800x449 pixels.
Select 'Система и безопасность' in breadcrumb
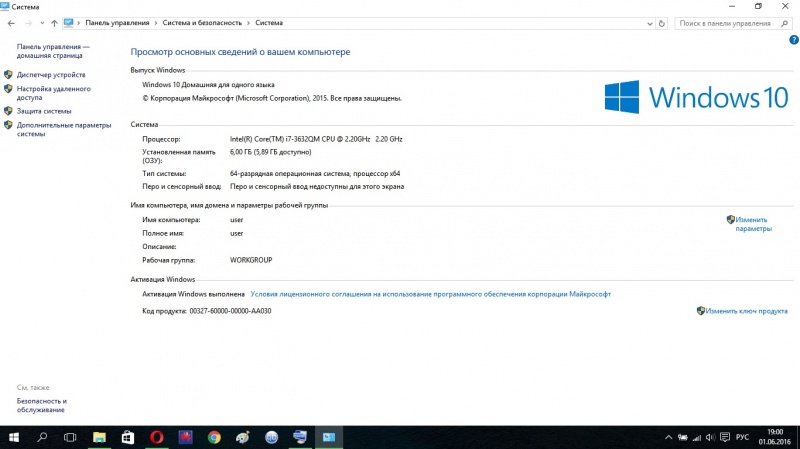click(x=202, y=23)
